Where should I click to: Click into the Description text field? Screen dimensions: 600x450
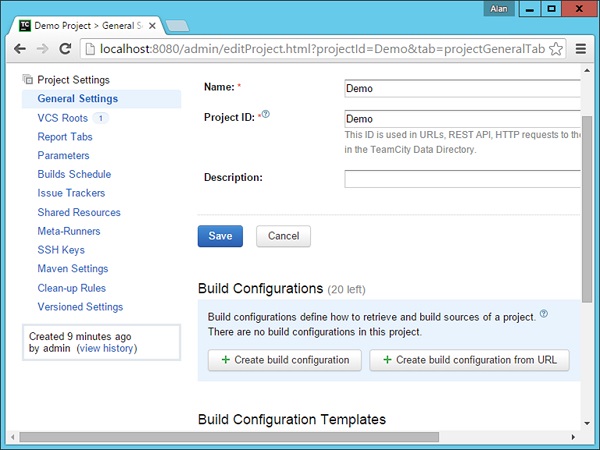coord(462,178)
